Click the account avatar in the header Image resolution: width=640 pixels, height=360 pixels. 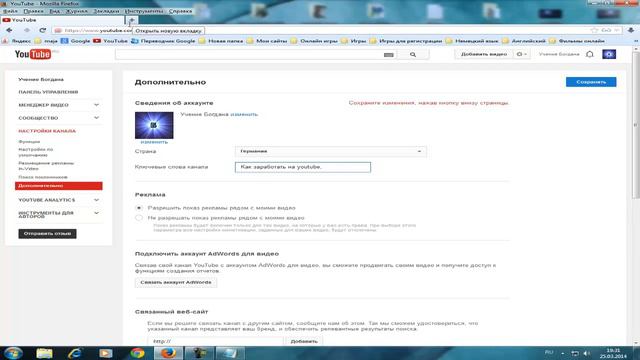coord(609,54)
